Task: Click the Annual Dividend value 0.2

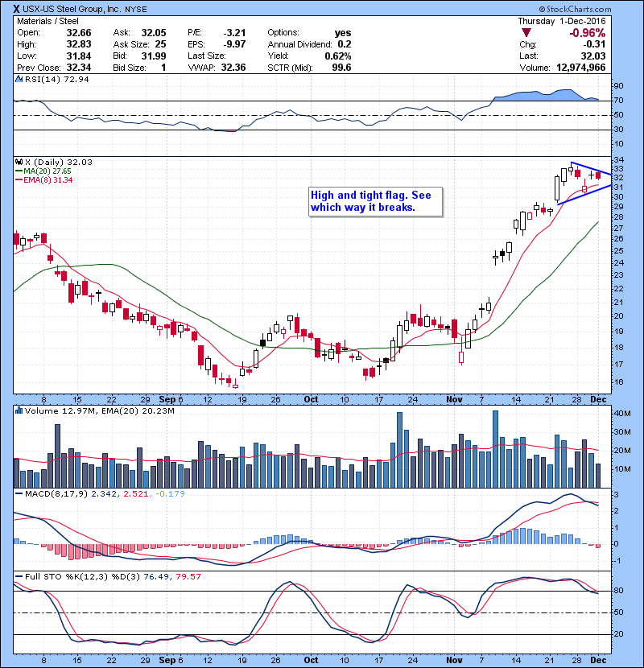Action: [345, 44]
